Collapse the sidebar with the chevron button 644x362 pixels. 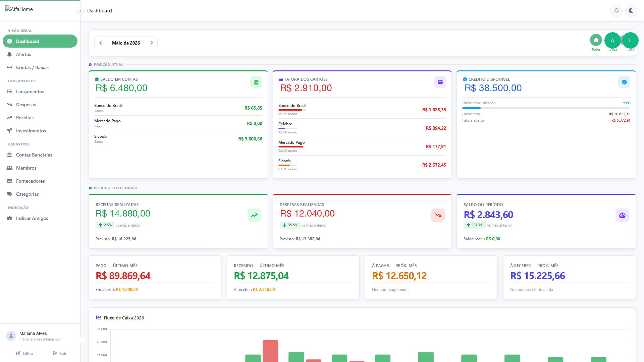point(80,11)
